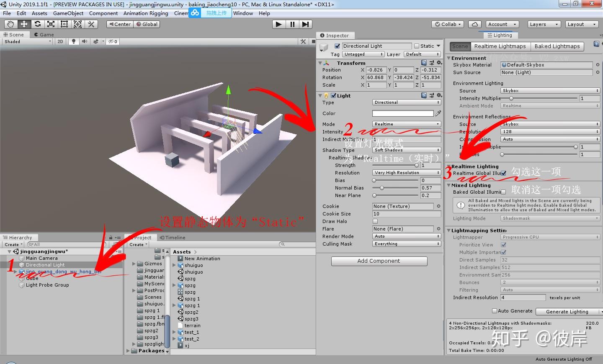Viewport: 603px width, 364px height.
Task: Open the Light Mode dropdown
Action: (407, 124)
